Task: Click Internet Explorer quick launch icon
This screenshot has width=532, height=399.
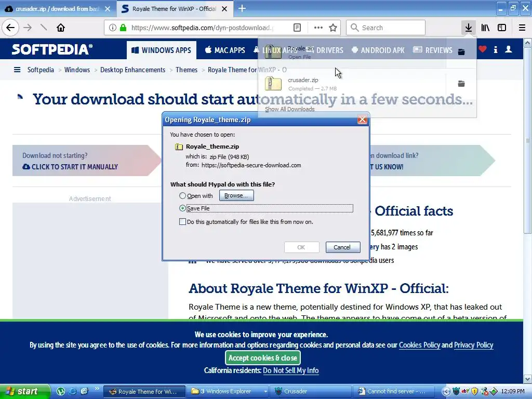Action: (73, 392)
